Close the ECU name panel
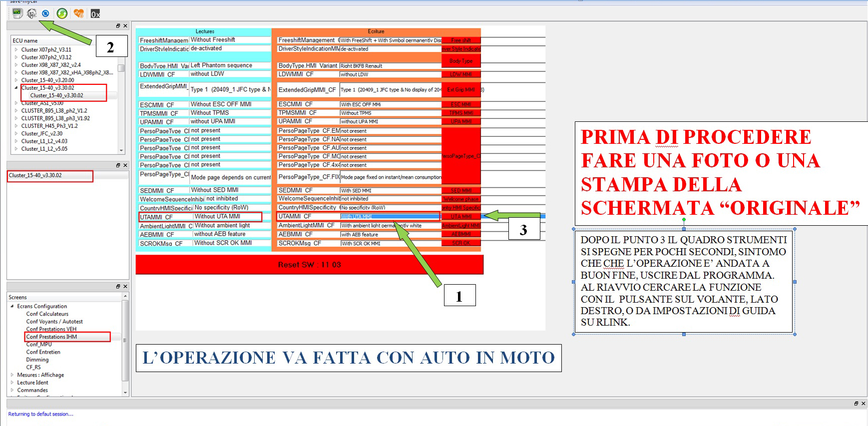868x426 pixels. tap(125, 26)
